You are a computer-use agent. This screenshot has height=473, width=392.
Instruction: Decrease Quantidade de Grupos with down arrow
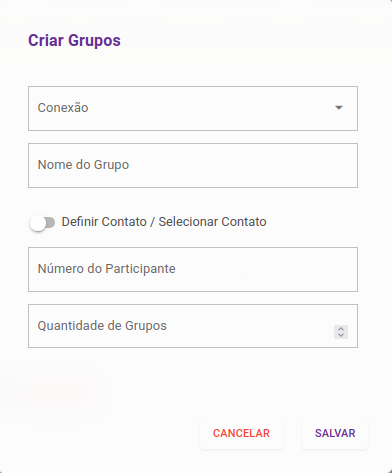pos(341,335)
